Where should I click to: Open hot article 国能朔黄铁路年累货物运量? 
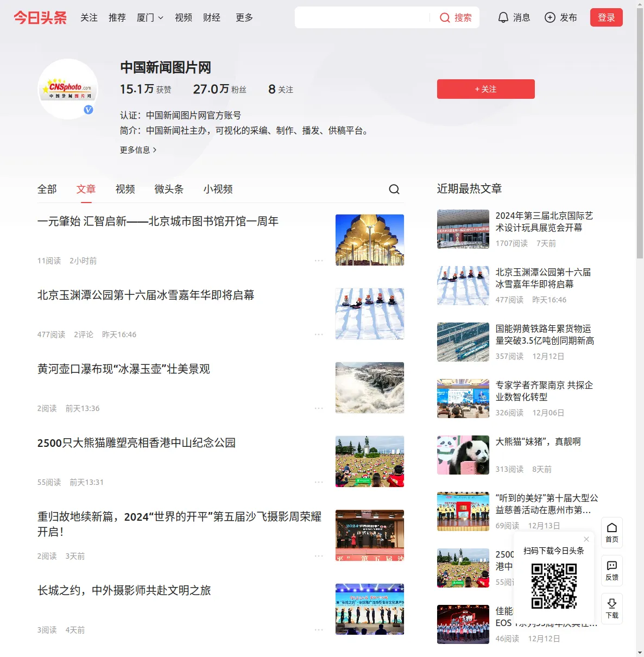tap(545, 334)
